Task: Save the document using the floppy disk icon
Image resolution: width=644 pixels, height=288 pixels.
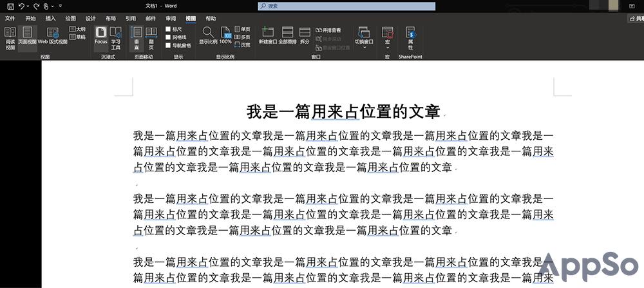Action: 10,6
